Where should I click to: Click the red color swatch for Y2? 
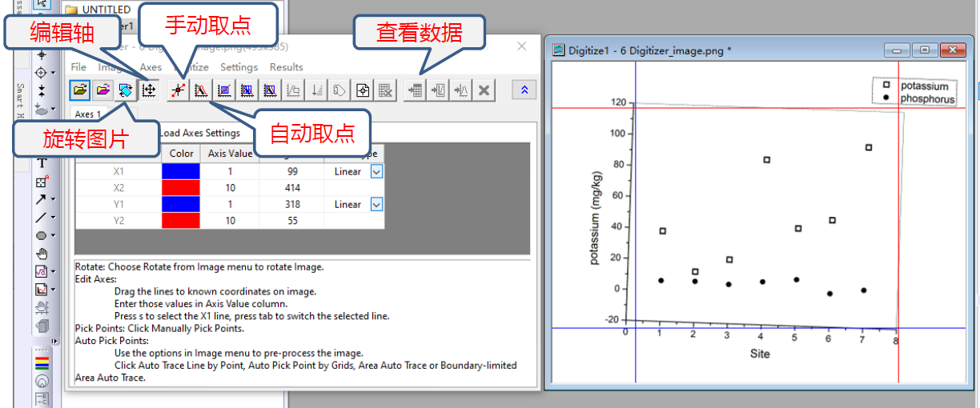(x=182, y=220)
